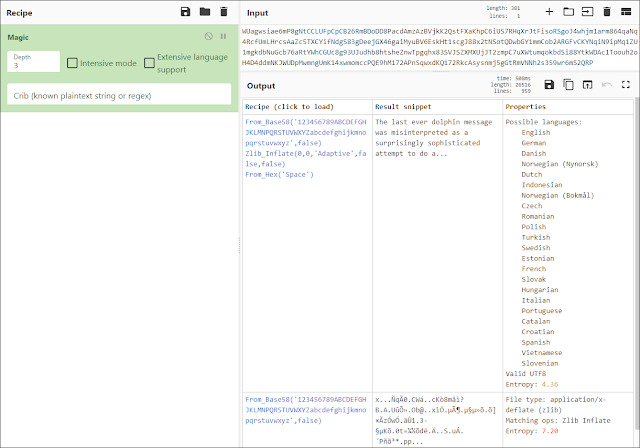This screenshot has height=448, width=640.
Task: Click the Input pane title
Action: (257, 13)
